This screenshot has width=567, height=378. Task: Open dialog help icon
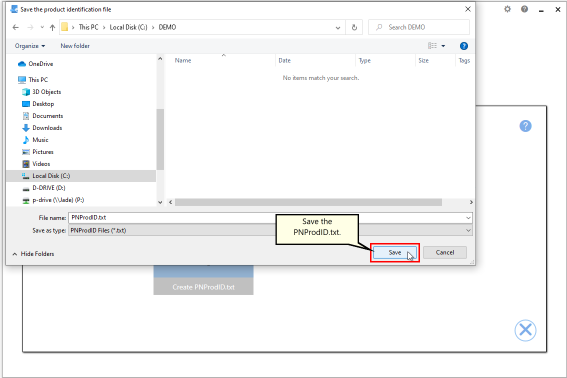pyautogui.click(x=464, y=46)
